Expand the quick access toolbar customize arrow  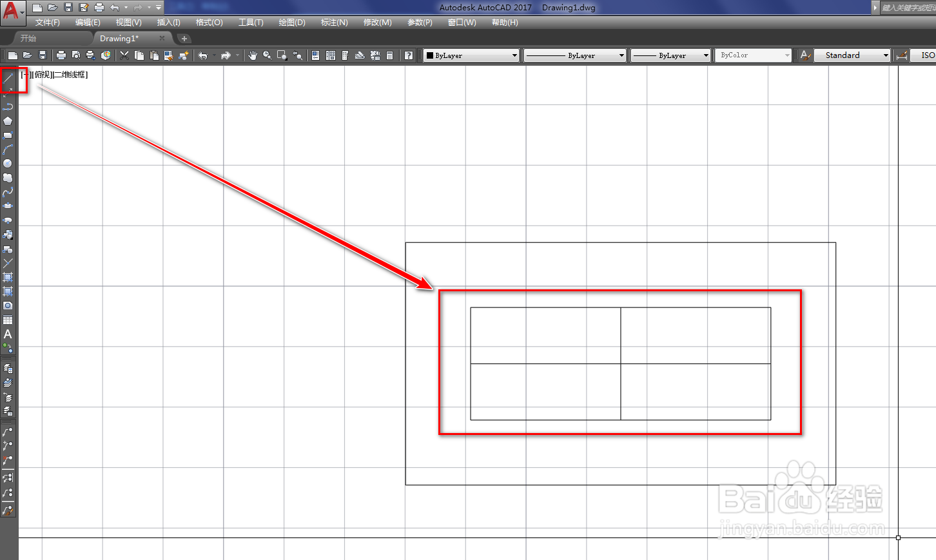[159, 8]
